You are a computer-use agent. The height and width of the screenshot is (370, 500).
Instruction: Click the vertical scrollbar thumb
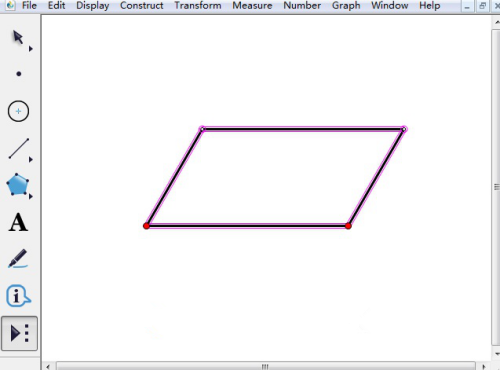496,187
